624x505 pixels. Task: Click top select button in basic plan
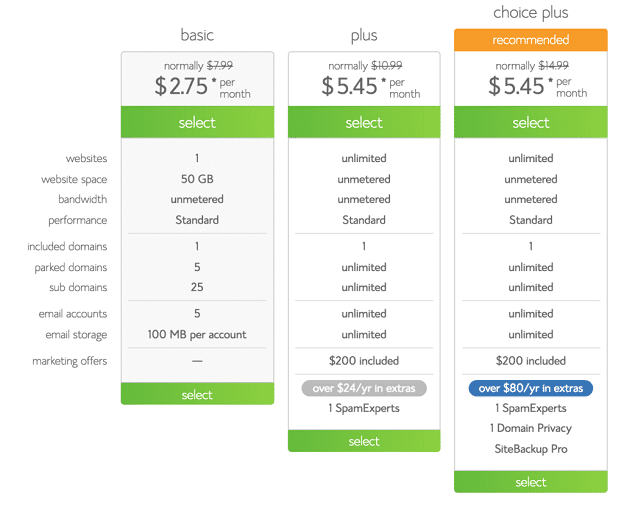tap(197, 123)
